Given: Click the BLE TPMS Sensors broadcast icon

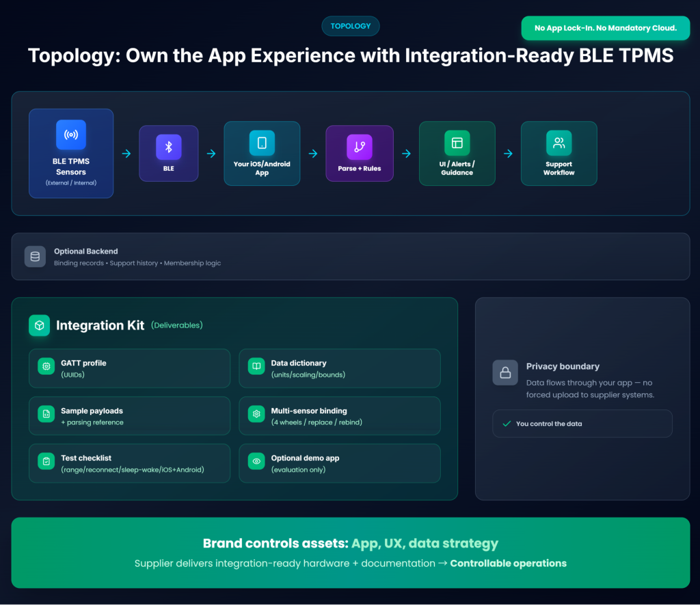Looking at the screenshot, I should pos(71,135).
